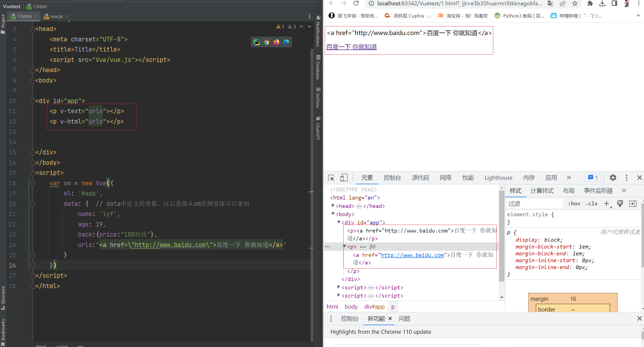Open page in Firefox from editor popup
The image size is (644, 347).
click(276, 42)
